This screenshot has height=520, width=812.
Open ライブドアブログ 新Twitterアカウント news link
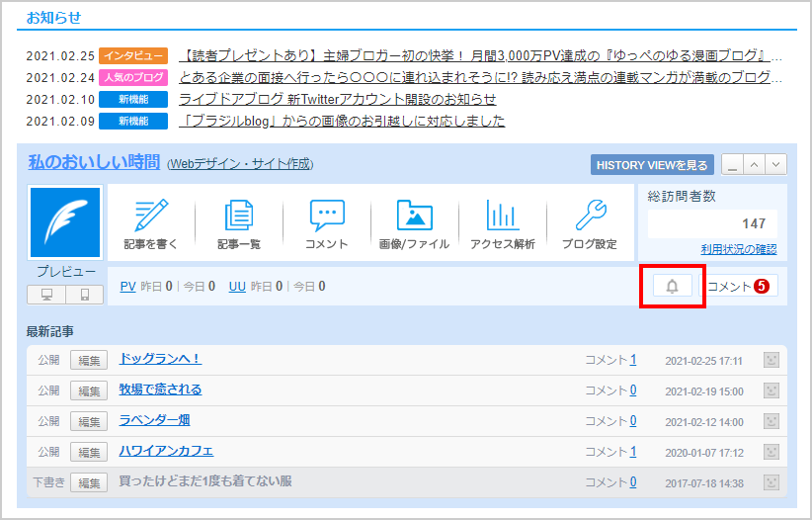[338, 99]
